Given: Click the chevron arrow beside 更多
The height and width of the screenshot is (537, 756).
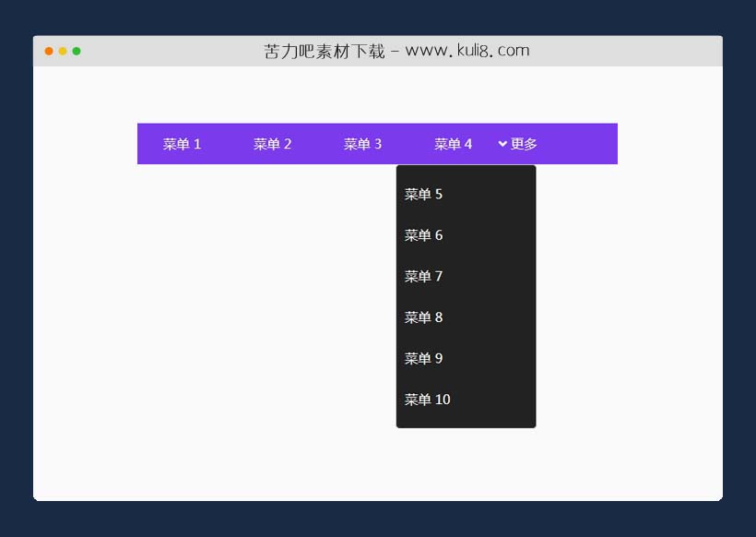Looking at the screenshot, I should (x=502, y=144).
